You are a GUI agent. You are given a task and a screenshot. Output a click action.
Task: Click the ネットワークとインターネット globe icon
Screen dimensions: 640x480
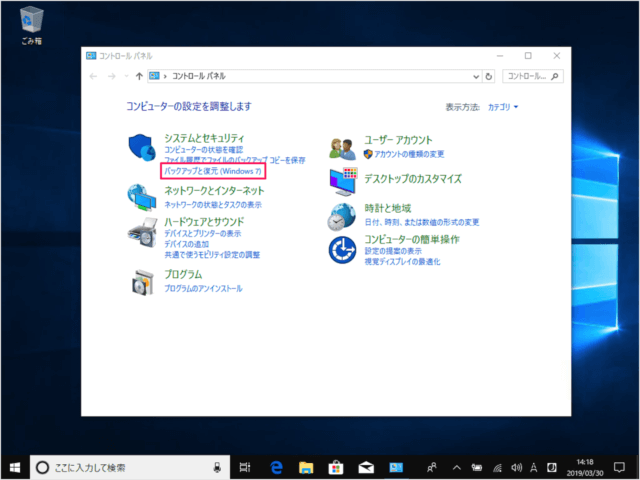click(x=143, y=195)
